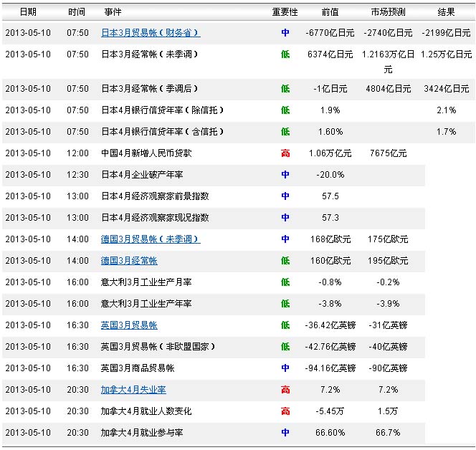476x450 pixels.
Task: Open 加拿大4月失业率 link
Action: click(x=133, y=390)
